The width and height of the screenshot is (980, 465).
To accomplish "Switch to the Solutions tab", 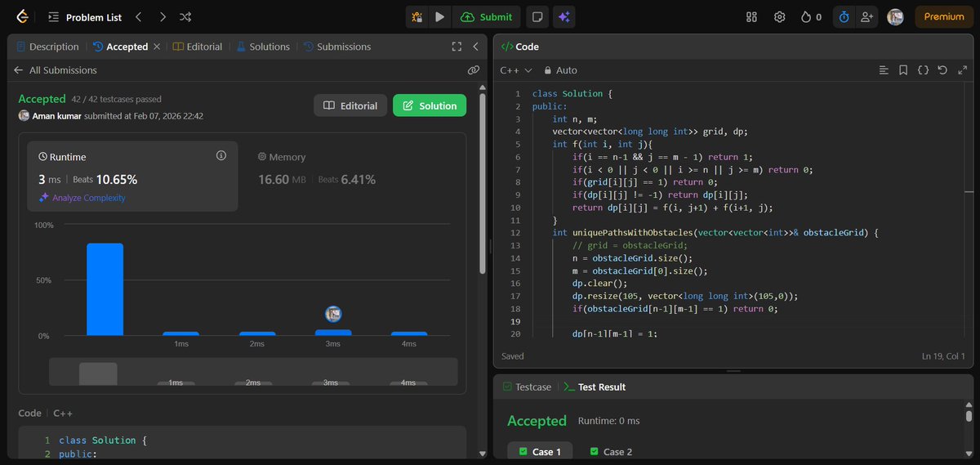I will pyautogui.click(x=263, y=47).
